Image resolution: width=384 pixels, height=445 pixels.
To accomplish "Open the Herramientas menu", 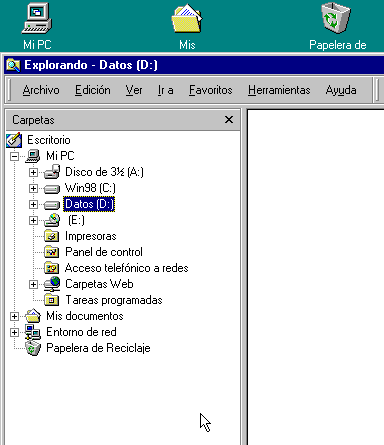I will click(x=279, y=90).
